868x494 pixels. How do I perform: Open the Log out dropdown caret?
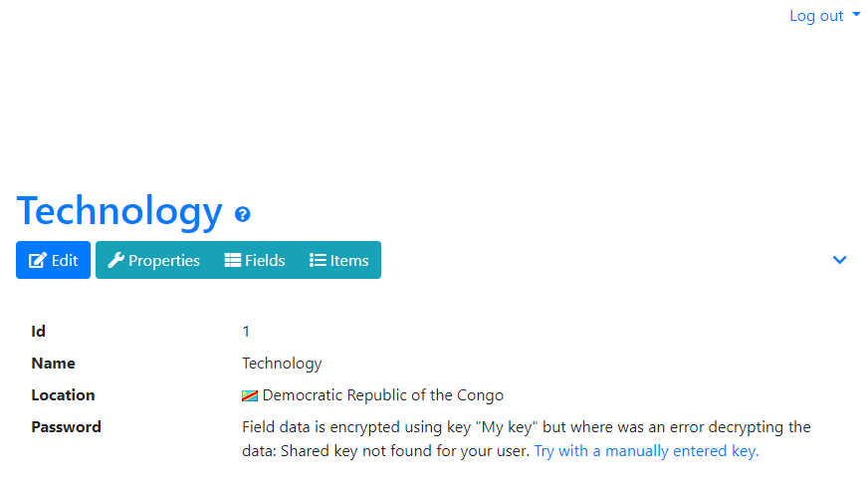[x=856, y=14]
